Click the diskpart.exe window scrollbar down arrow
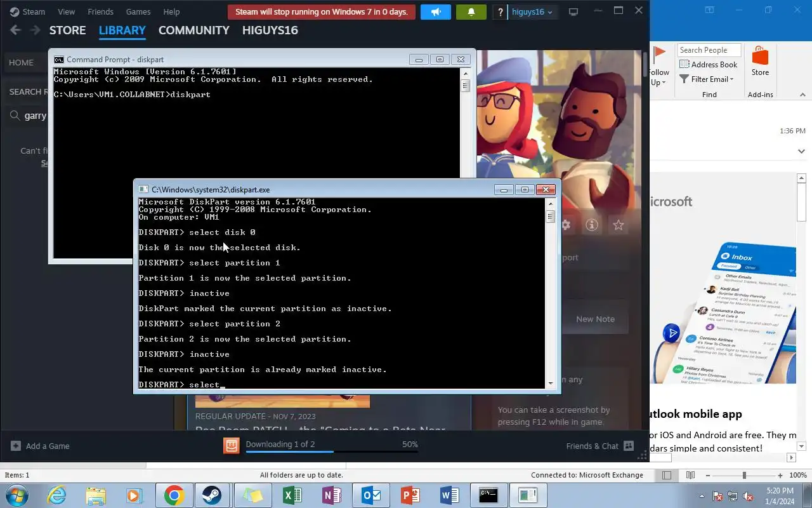 coord(550,383)
